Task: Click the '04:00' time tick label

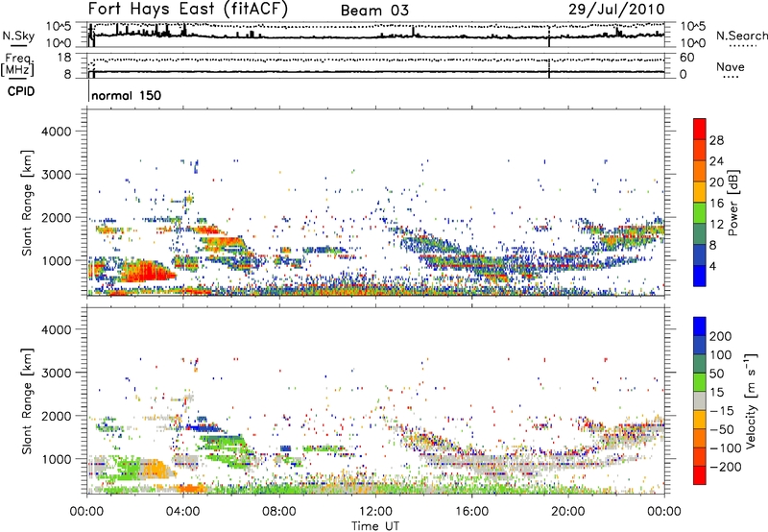Action: pyautogui.click(x=182, y=512)
